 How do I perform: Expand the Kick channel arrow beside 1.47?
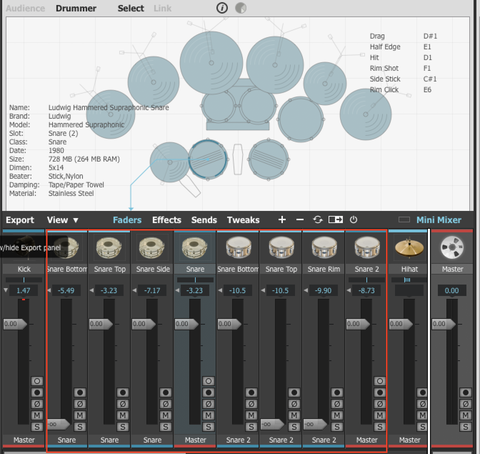pyautogui.click(x=5, y=290)
